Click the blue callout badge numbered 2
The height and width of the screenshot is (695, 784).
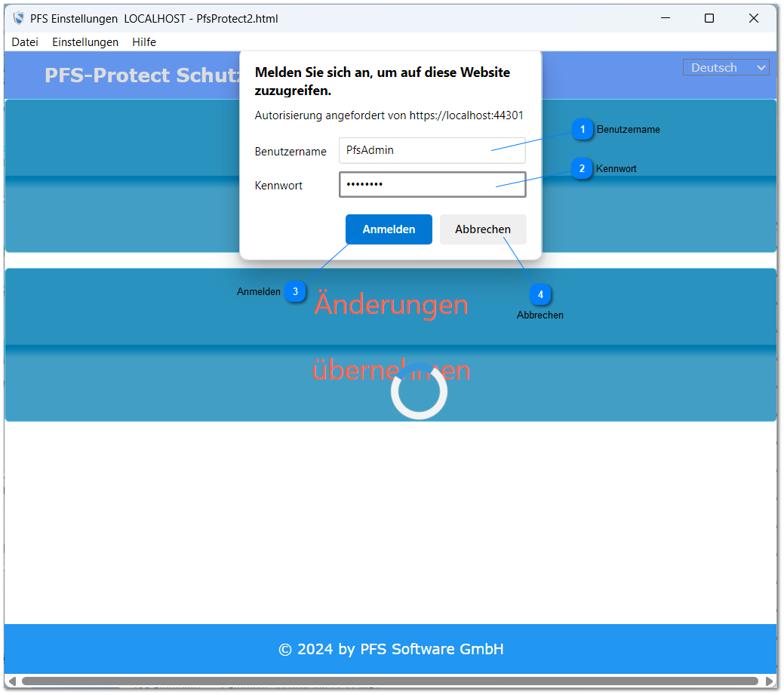coord(581,169)
